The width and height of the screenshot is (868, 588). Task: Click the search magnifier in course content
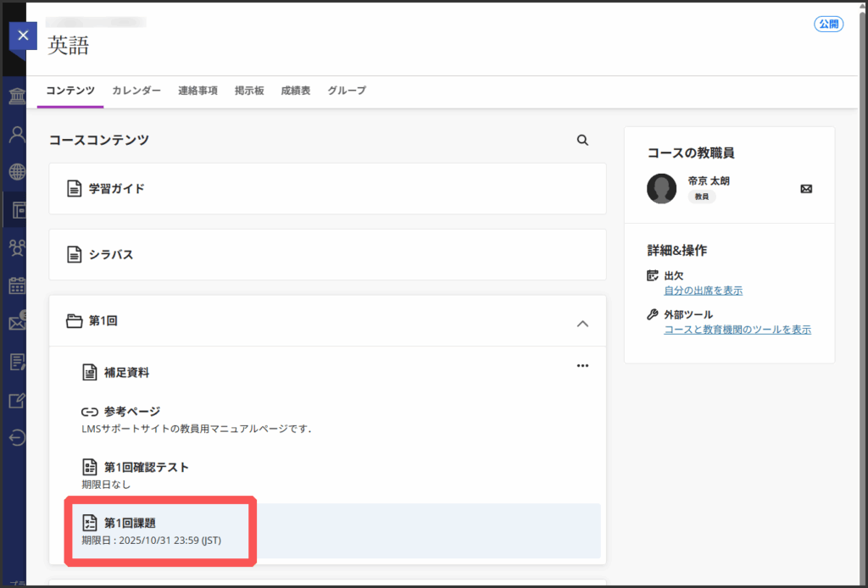tap(582, 141)
